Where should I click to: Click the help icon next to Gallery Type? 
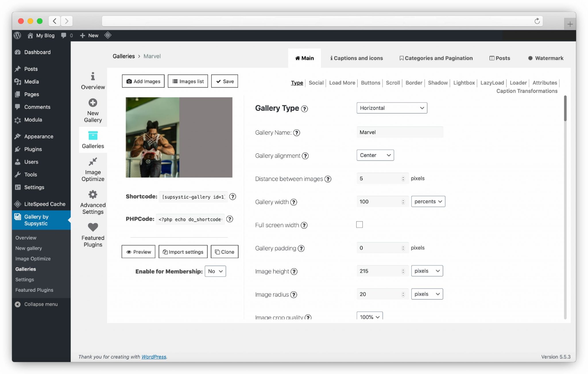[x=304, y=109]
